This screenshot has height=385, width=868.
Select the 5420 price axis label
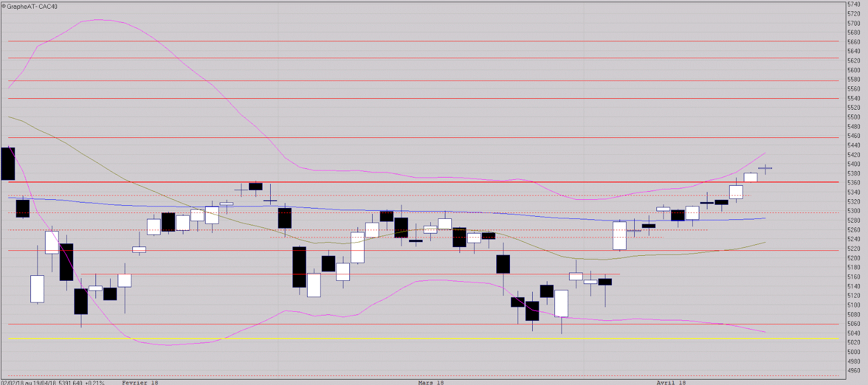click(853, 155)
